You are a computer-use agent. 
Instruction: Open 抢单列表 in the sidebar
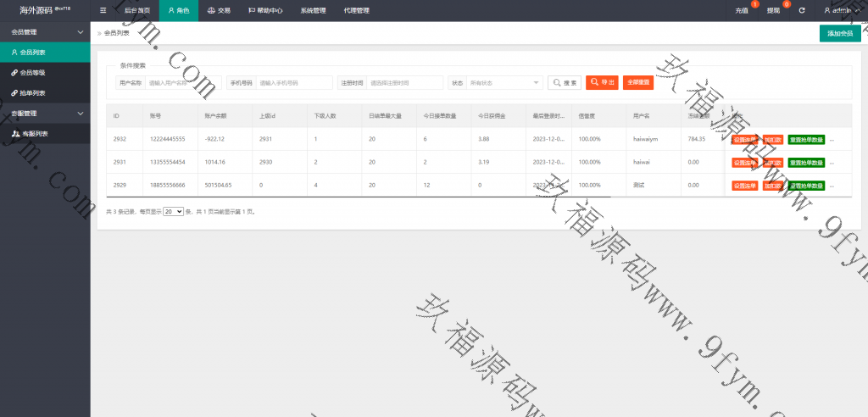[x=33, y=93]
